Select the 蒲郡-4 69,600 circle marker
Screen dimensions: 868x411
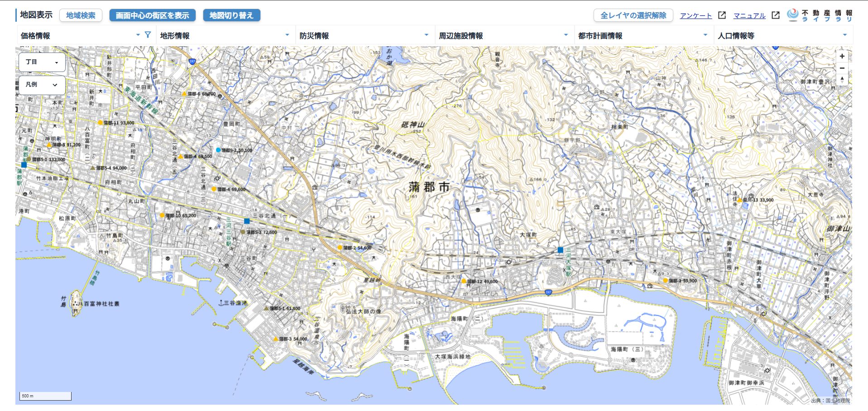(x=214, y=189)
